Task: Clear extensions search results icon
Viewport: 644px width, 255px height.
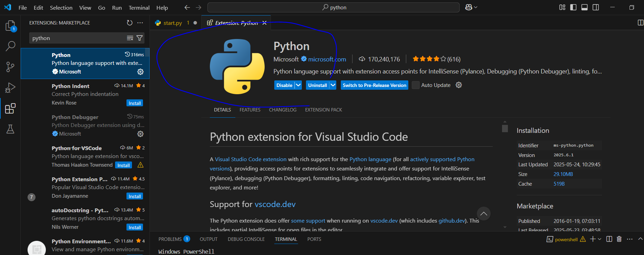Action: tap(130, 38)
